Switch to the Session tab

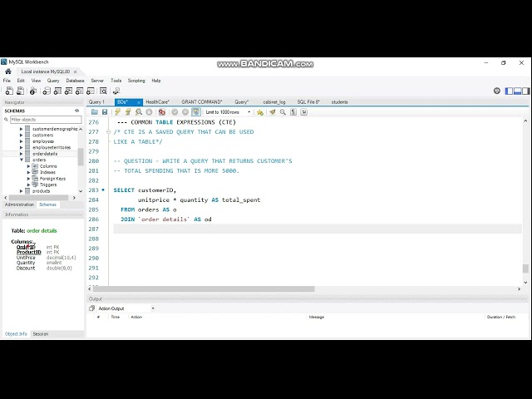pyautogui.click(x=41, y=334)
